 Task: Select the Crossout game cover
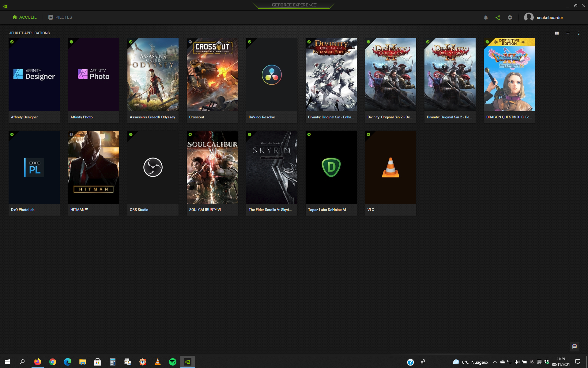click(212, 75)
